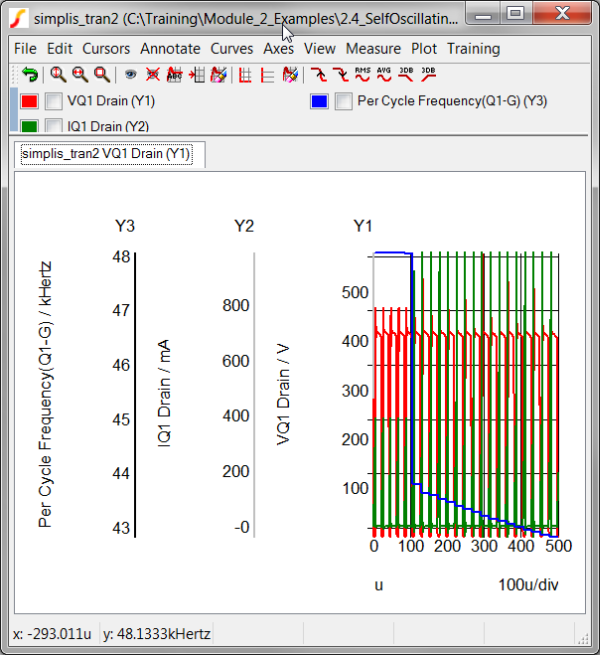Click the 'Per Cycle Frequency(Q1-G) / kHertz' axis title
The height and width of the screenshot is (655, 600).
pyautogui.click(x=45, y=394)
